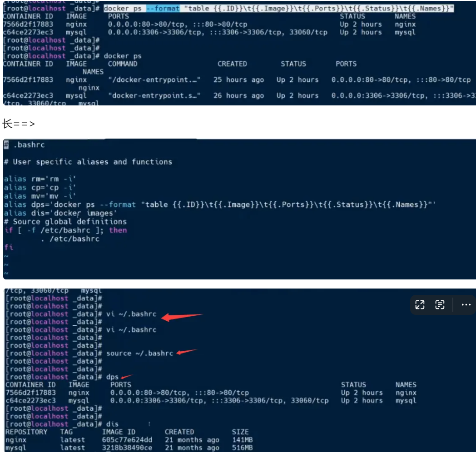Select the line alias mv='mv -i'
Viewport: 476px width, 453px height.
tap(40, 196)
